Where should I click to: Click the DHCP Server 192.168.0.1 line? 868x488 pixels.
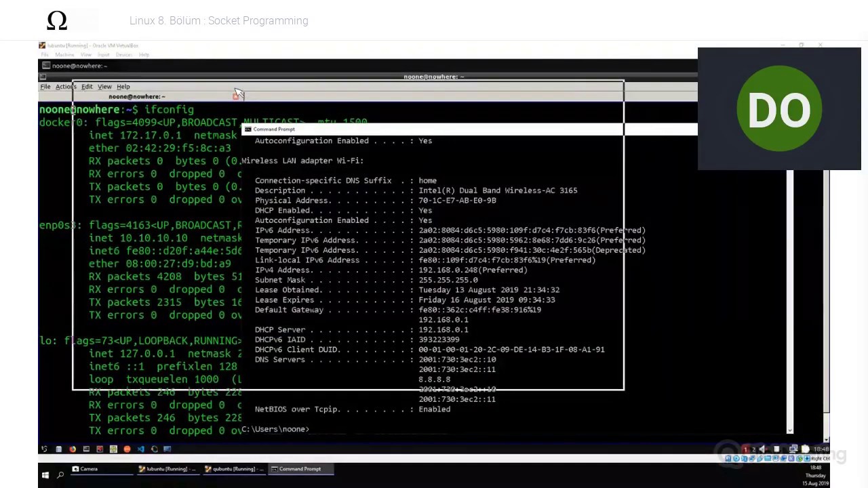(361, 329)
